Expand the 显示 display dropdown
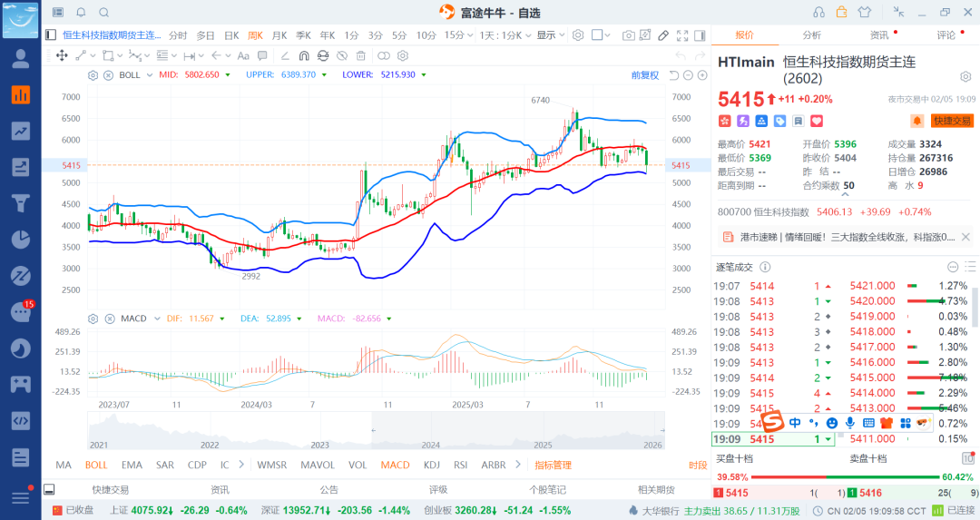Image resolution: width=980 pixels, height=520 pixels. pos(549,35)
